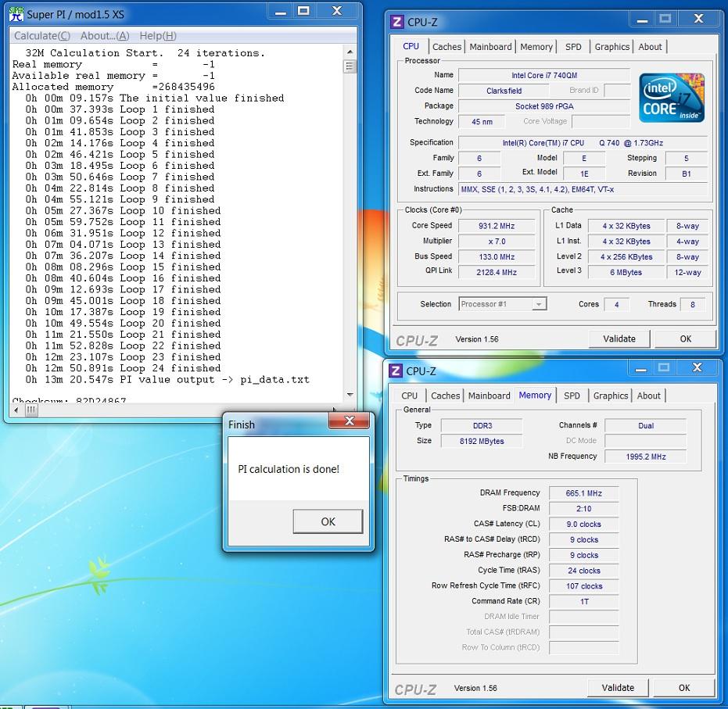Expand the Processor #1 selection dropdown
This screenshot has height=709, width=728.
coord(539,304)
